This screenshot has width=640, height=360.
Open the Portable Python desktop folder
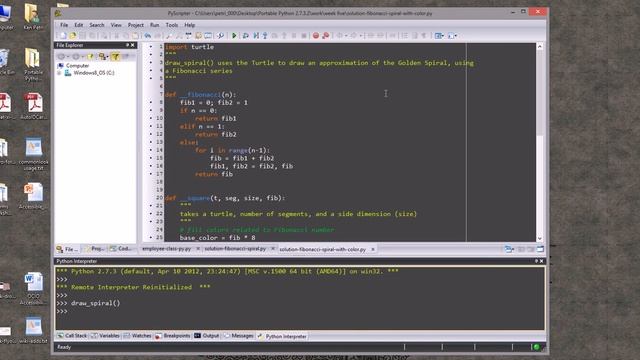[33, 64]
